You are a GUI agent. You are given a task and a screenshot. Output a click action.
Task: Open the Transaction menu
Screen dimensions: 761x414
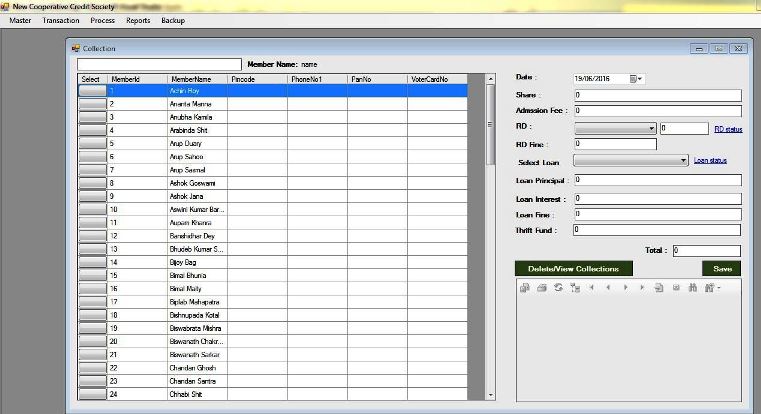tap(60, 20)
